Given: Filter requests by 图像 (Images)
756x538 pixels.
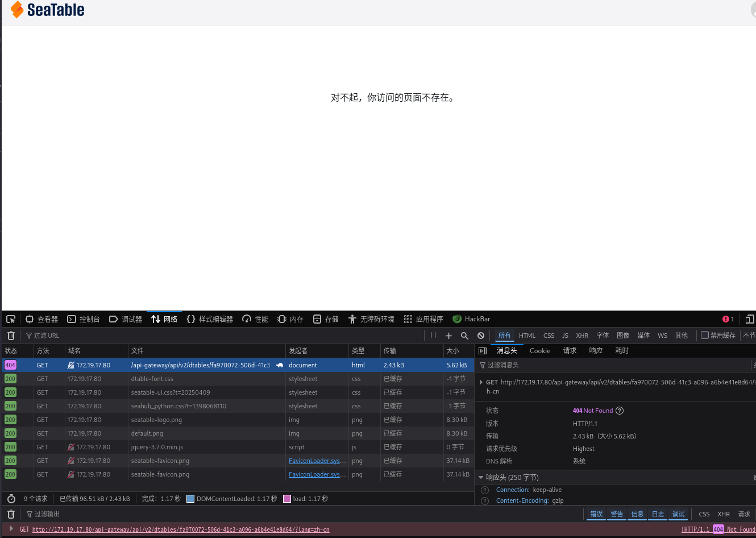Looking at the screenshot, I should [623, 336].
